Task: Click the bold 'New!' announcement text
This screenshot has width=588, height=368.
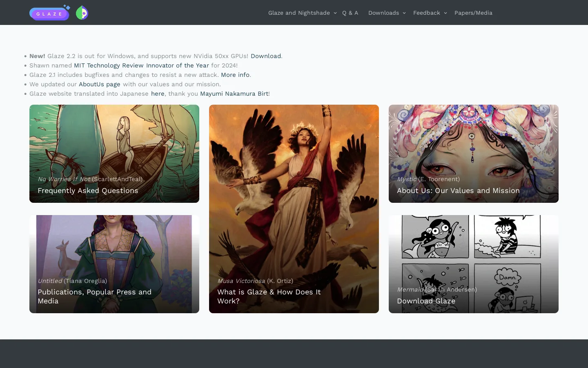Action: coord(37,56)
